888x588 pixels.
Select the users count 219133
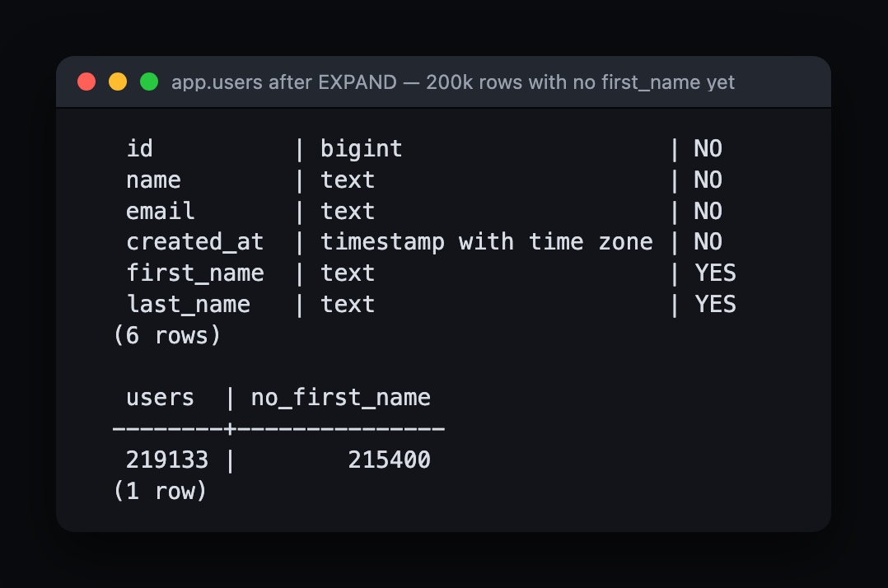(167, 460)
